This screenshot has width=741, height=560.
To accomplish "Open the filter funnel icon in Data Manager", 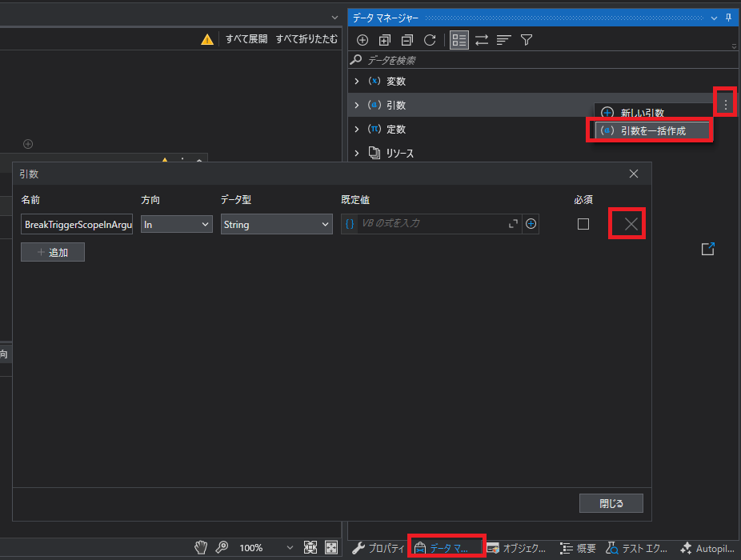I will pyautogui.click(x=527, y=40).
